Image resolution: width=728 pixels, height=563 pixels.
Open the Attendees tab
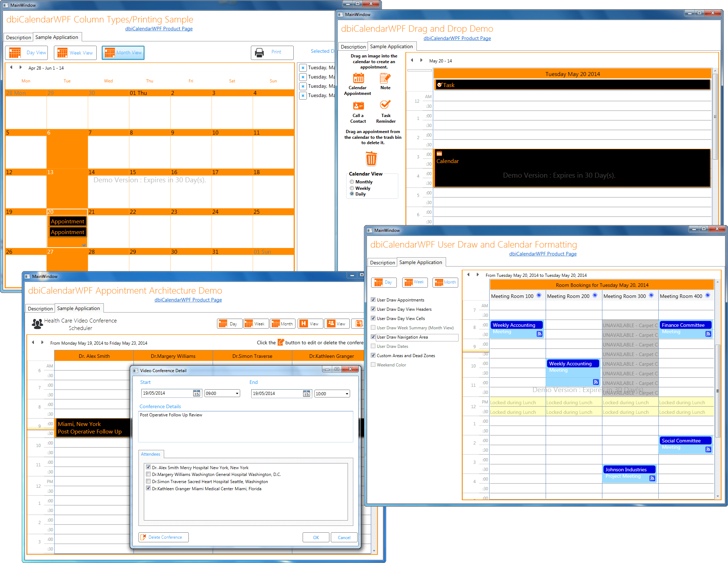pyautogui.click(x=151, y=454)
